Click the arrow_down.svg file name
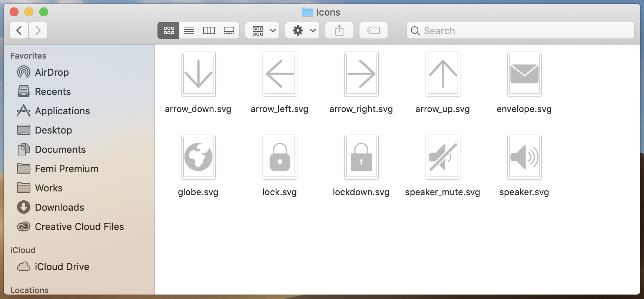The width and height of the screenshot is (644, 299). click(198, 109)
